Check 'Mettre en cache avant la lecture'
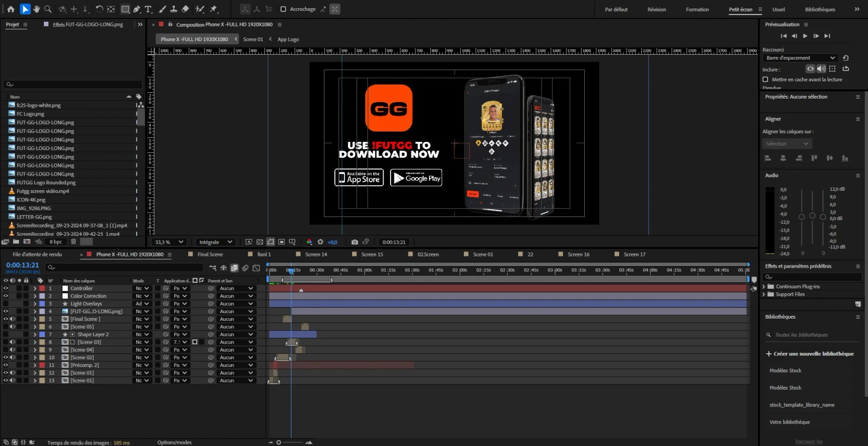 pos(765,80)
